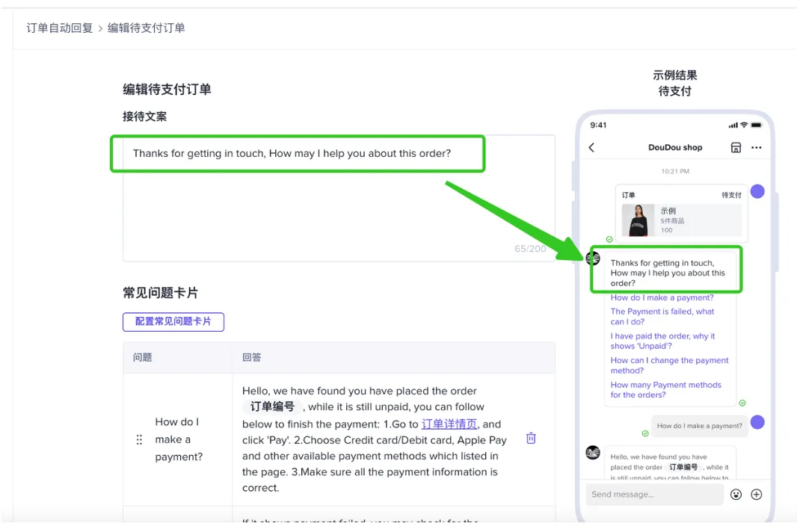Click the DouDou shop title in preview
This screenshot has height=532, width=797.
pos(675,147)
